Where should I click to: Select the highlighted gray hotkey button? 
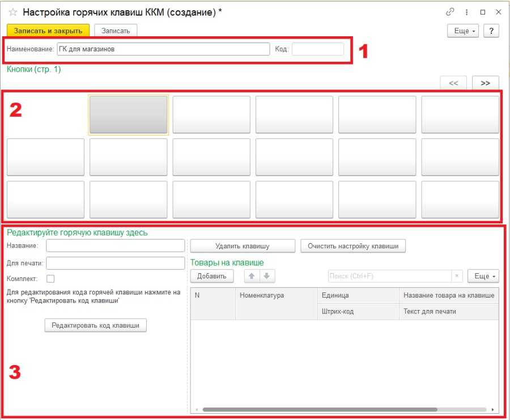click(129, 114)
